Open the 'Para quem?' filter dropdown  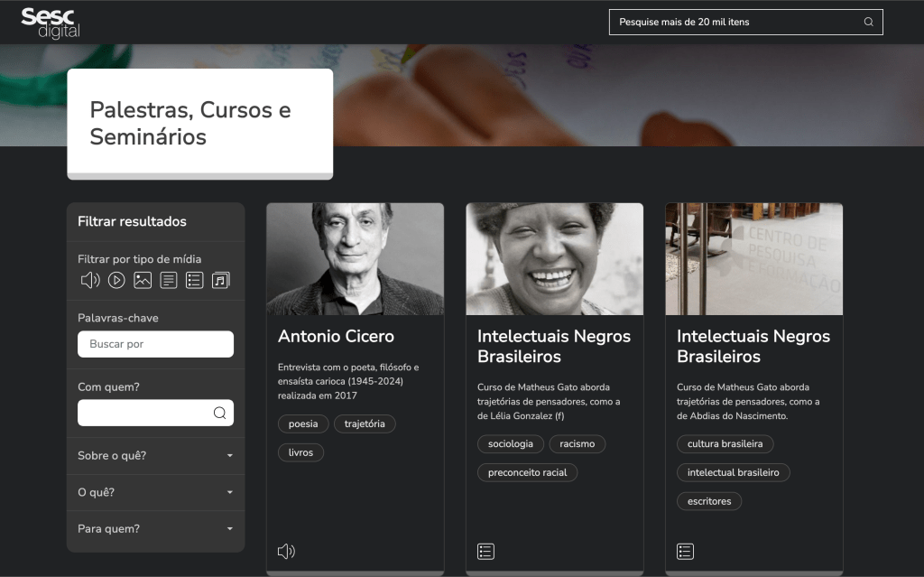(155, 529)
